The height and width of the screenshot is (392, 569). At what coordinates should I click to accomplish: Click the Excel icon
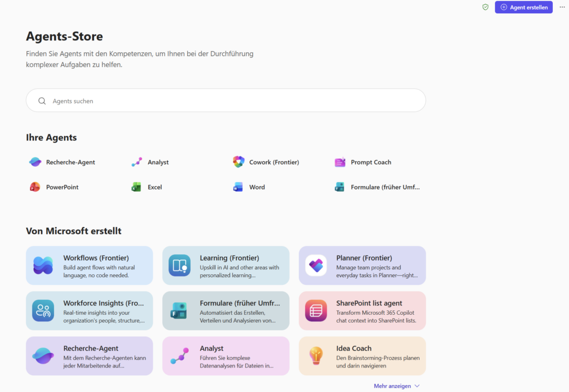[136, 187]
